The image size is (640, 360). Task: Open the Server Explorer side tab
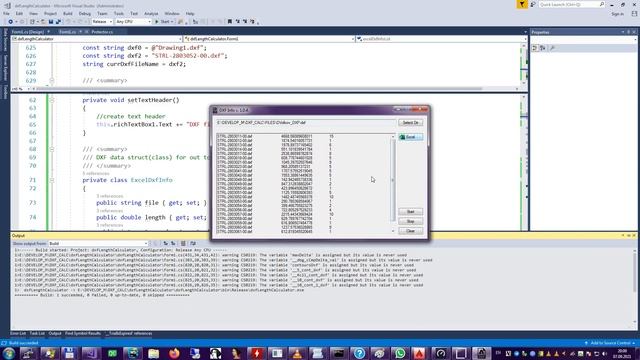point(5,67)
